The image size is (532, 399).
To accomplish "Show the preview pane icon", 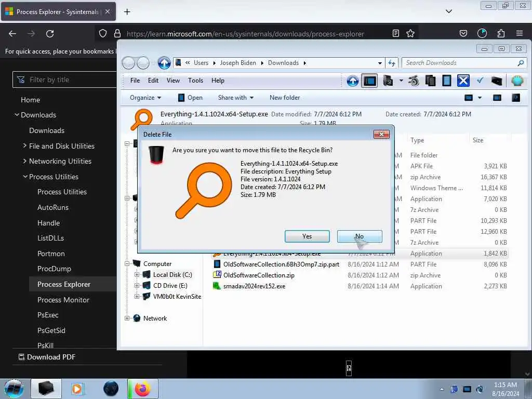I will (497, 98).
